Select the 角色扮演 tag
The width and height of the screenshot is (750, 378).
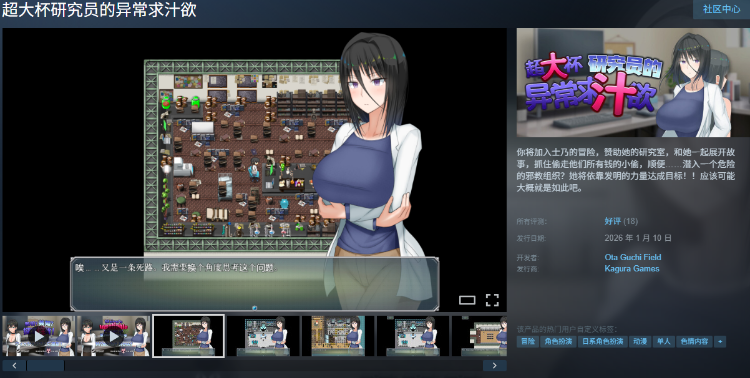558,342
